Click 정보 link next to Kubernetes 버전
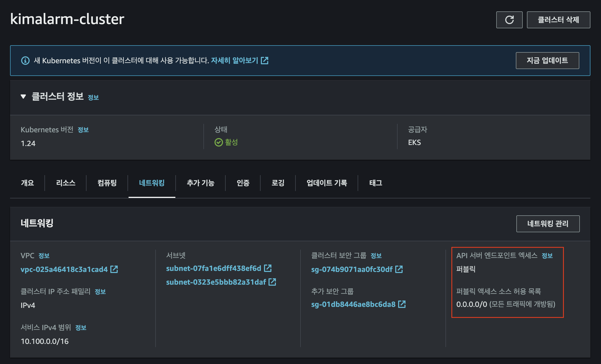The image size is (601, 364). coord(83,130)
